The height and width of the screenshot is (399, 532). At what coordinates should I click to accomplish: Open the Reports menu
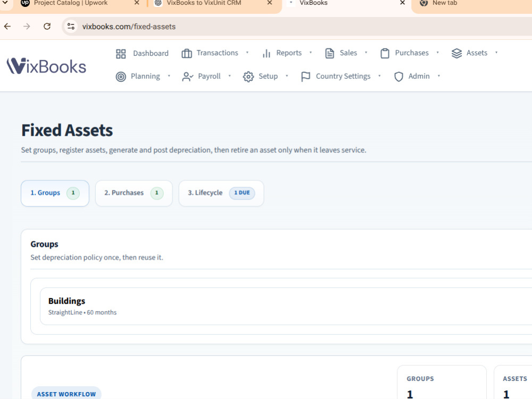point(289,53)
